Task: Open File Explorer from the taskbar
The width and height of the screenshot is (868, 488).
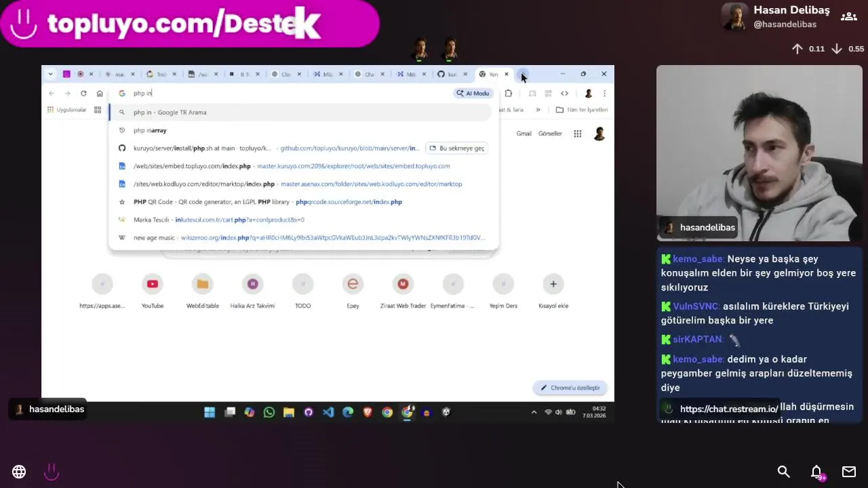Action: 289,412
